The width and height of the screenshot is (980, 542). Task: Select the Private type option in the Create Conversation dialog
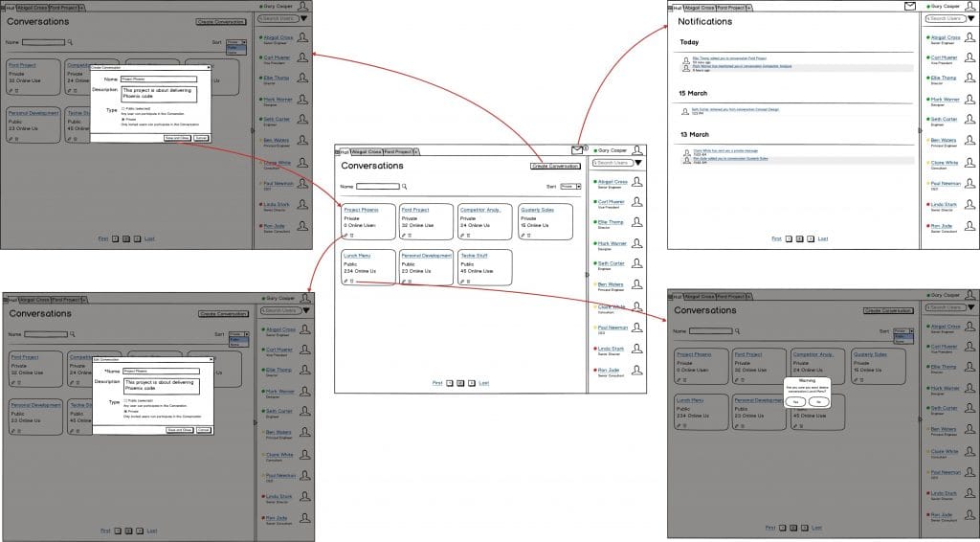click(x=123, y=119)
